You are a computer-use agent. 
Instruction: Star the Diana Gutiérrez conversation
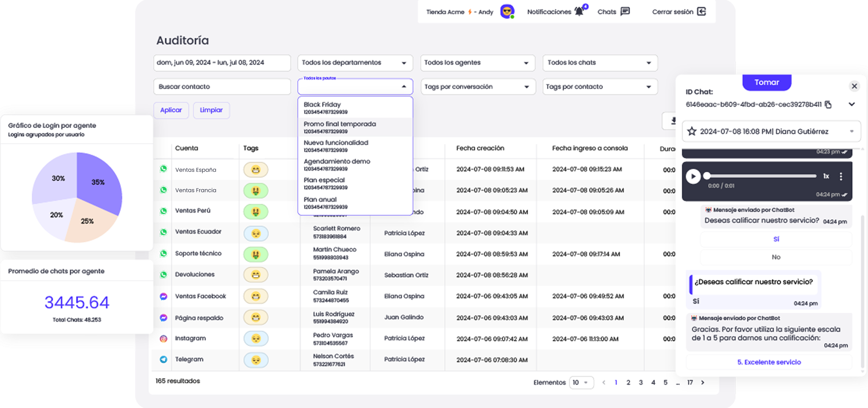(x=692, y=131)
